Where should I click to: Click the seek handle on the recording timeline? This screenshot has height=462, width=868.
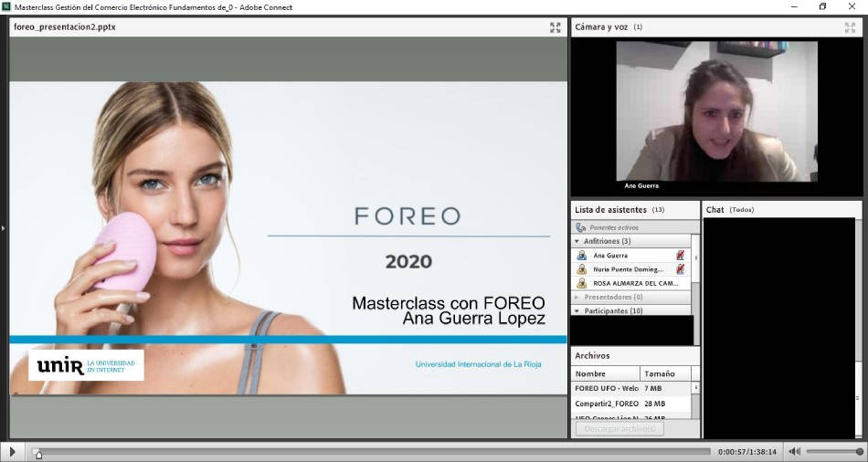point(38,455)
